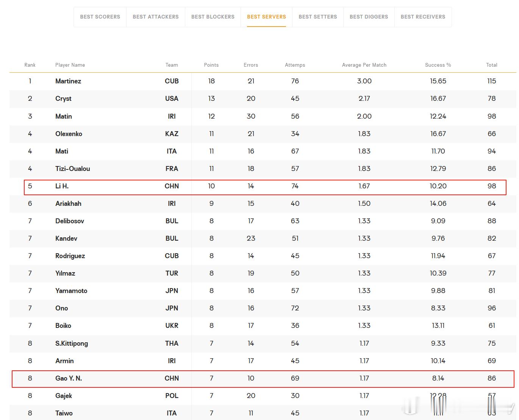Screen dimensions: 519x420
Task: Click the Average Per Match header
Action: 364,65
